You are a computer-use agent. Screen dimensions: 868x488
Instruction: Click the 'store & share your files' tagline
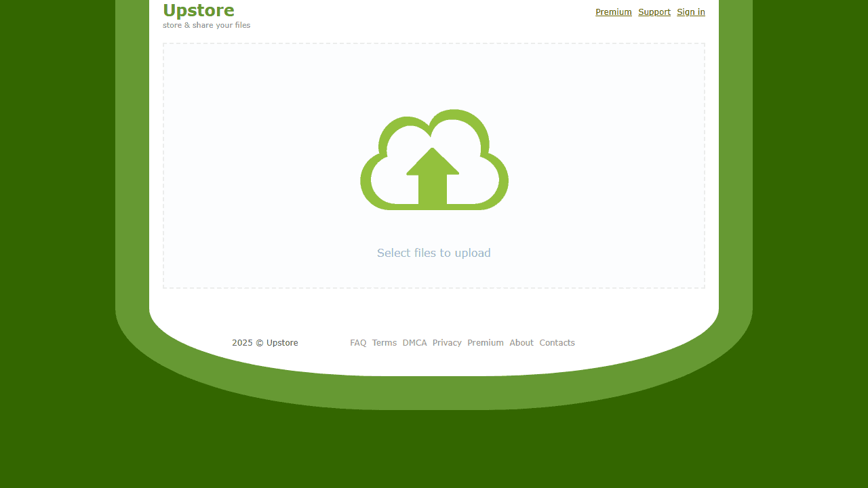pos(206,25)
